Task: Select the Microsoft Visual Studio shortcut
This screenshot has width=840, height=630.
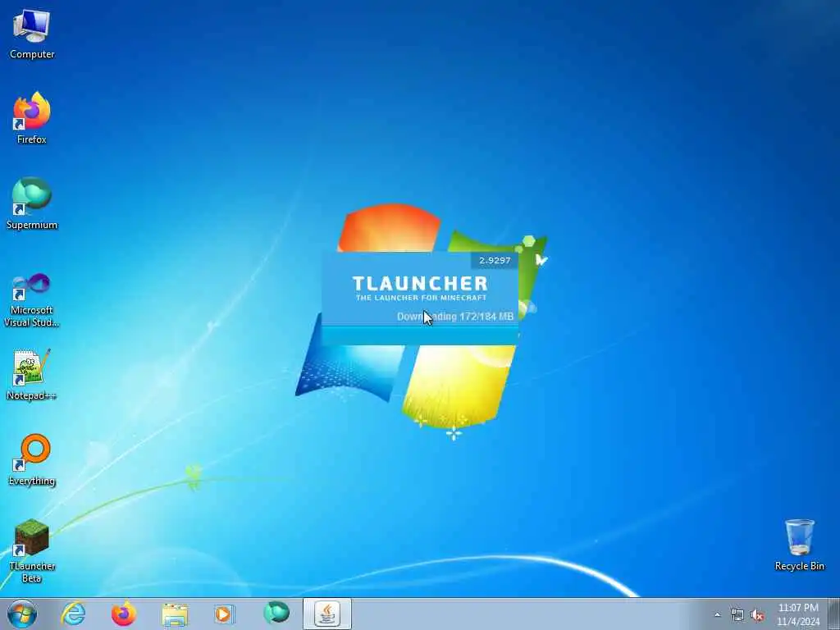Action: coord(32,300)
